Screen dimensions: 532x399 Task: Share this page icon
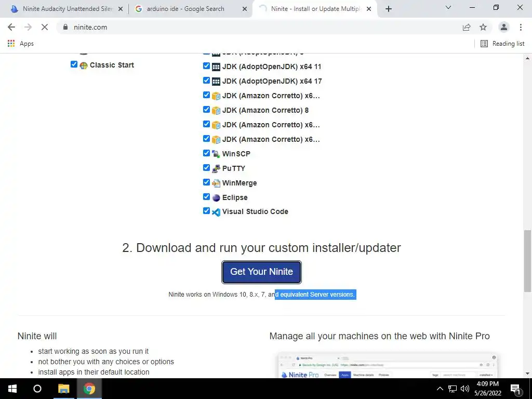click(x=467, y=27)
